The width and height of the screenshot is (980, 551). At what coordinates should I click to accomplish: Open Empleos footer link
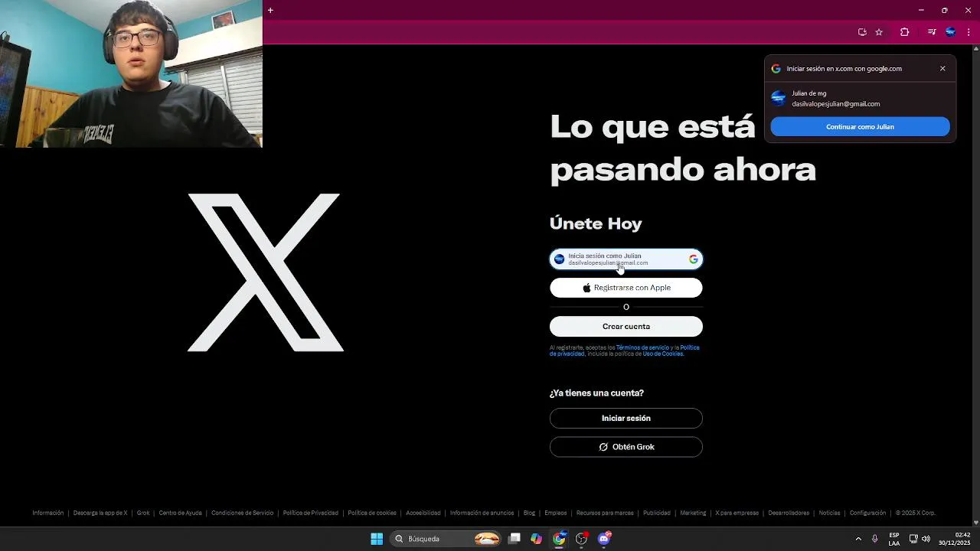point(556,513)
